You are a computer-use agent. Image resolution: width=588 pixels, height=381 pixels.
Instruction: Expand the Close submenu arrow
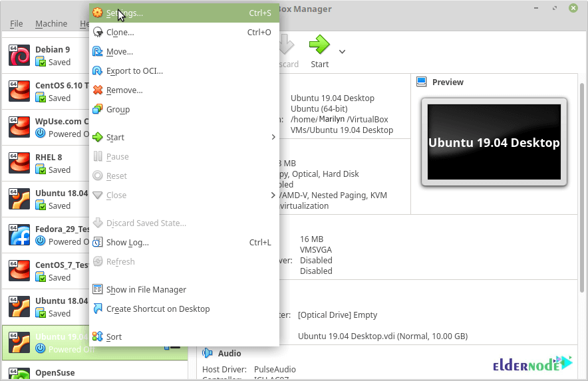click(x=273, y=195)
